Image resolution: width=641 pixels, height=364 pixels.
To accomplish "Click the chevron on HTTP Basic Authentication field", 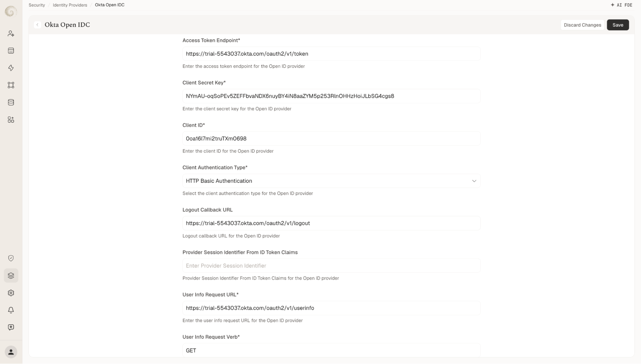I will 474,181.
